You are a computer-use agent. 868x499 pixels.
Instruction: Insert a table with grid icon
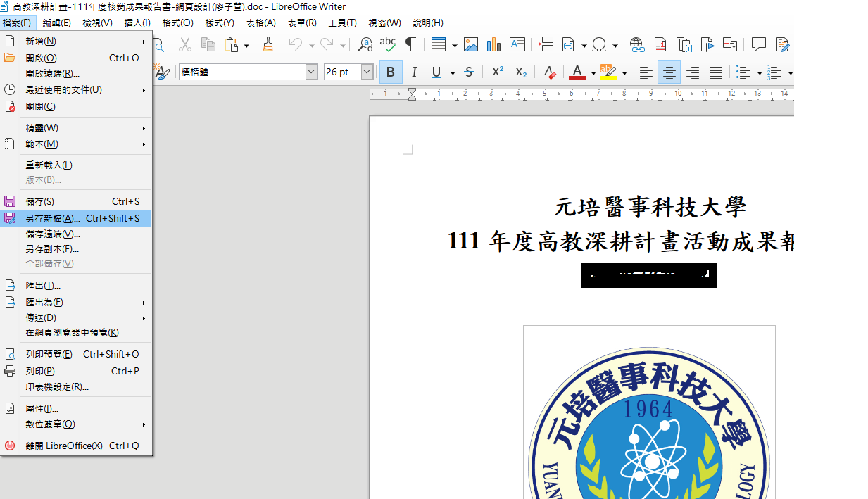pyautogui.click(x=439, y=45)
